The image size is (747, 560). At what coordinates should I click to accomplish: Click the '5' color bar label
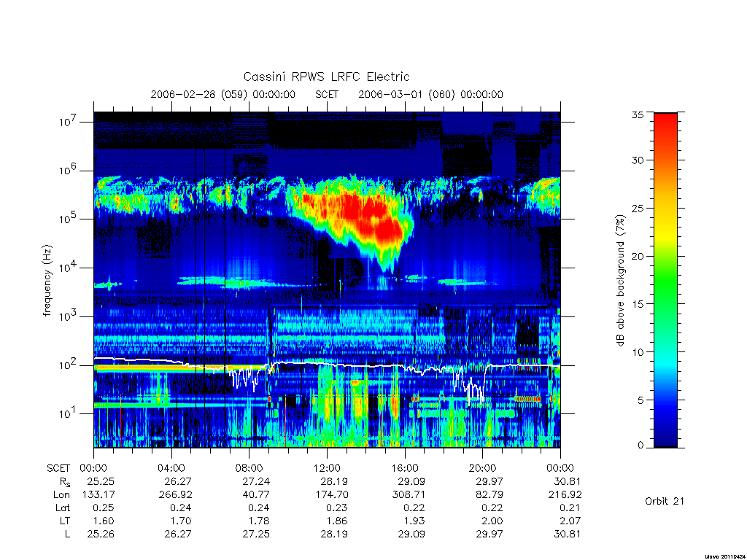640,400
